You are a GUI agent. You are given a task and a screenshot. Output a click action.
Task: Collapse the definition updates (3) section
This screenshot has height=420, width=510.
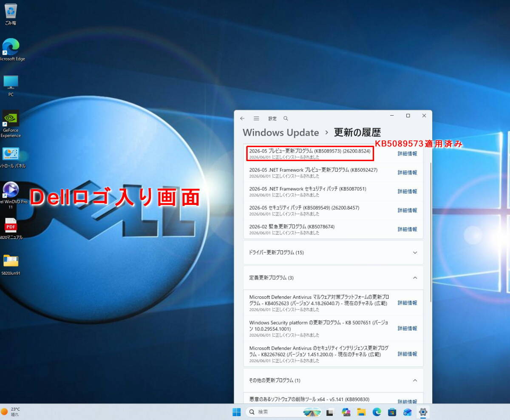tap(333, 278)
